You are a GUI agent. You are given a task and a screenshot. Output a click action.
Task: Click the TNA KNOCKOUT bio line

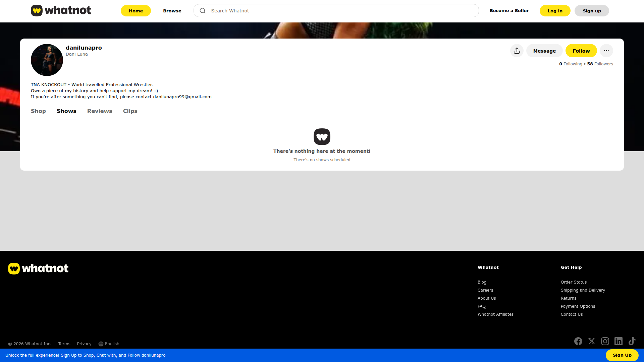click(92, 85)
